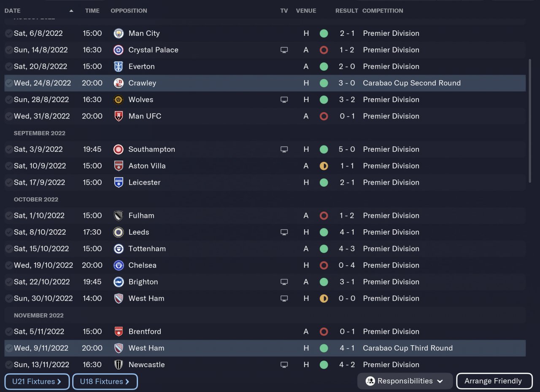
Task: Click the vertical scrollbar of fixtures list
Action: coord(530,121)
